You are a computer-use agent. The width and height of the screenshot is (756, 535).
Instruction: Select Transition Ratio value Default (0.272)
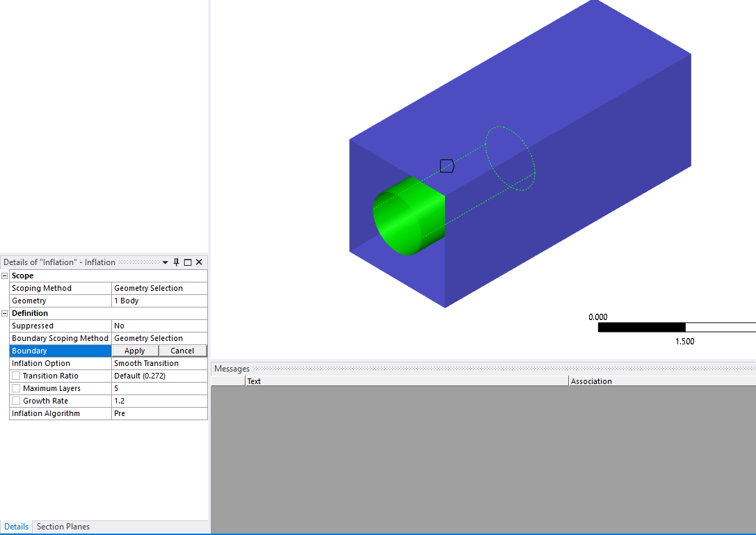coord(159,376)
